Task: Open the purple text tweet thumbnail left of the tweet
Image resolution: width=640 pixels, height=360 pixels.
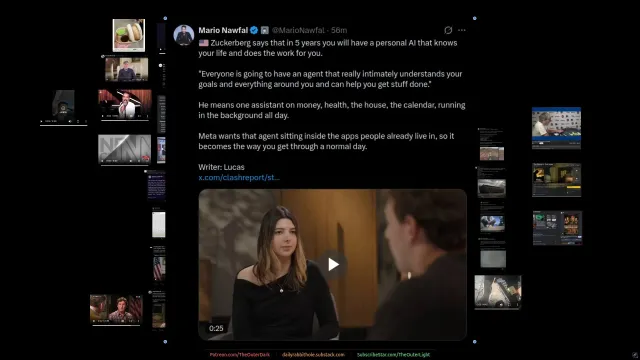Action: tap(157, 186)
